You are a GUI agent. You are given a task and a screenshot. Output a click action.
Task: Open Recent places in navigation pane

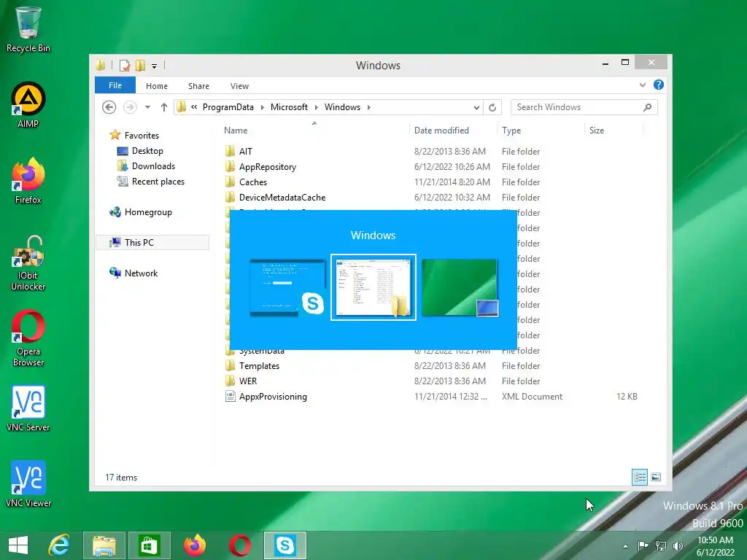tap(151, 182)
